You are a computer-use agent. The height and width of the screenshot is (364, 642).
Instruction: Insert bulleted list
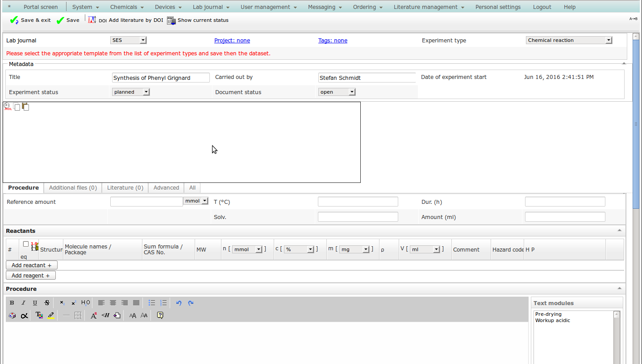tap(152, 303)
